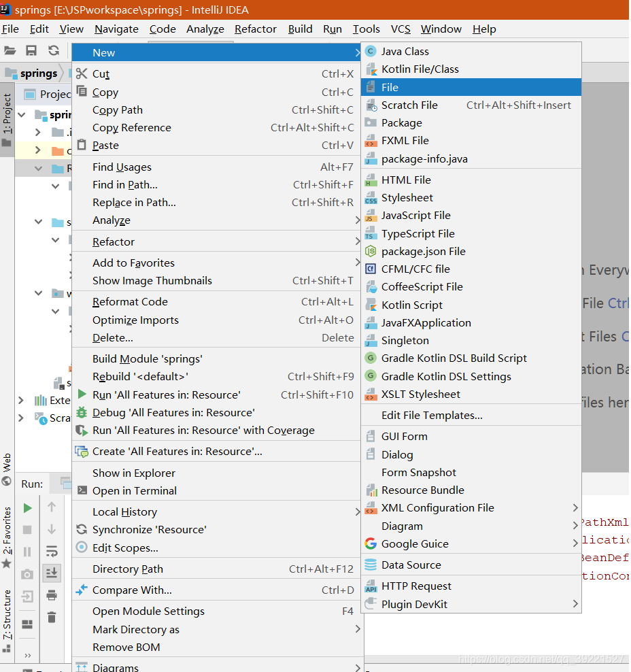Open Module Settings
Screen dimensions: 631x672
216,611
